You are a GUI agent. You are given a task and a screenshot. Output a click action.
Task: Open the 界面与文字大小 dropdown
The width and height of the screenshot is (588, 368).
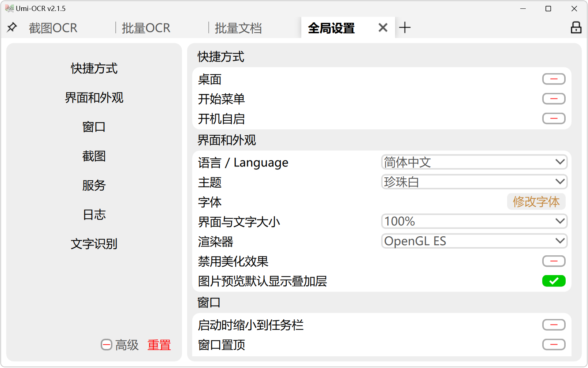[x=474, y=221]
